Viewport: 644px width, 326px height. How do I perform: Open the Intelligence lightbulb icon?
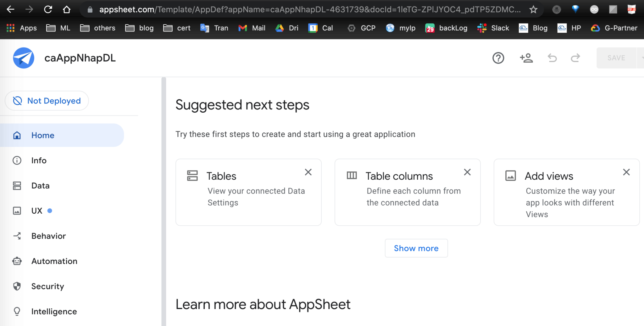point(17,311)
